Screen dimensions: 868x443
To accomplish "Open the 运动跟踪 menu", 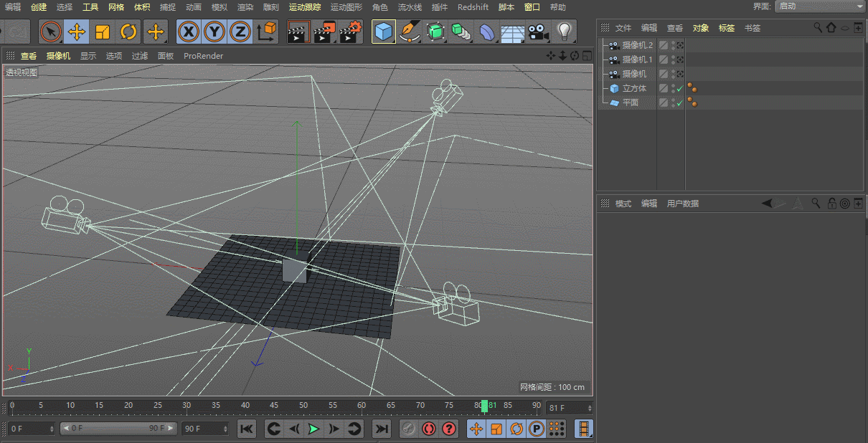I will pyautogui.click(x=305, y=7).
